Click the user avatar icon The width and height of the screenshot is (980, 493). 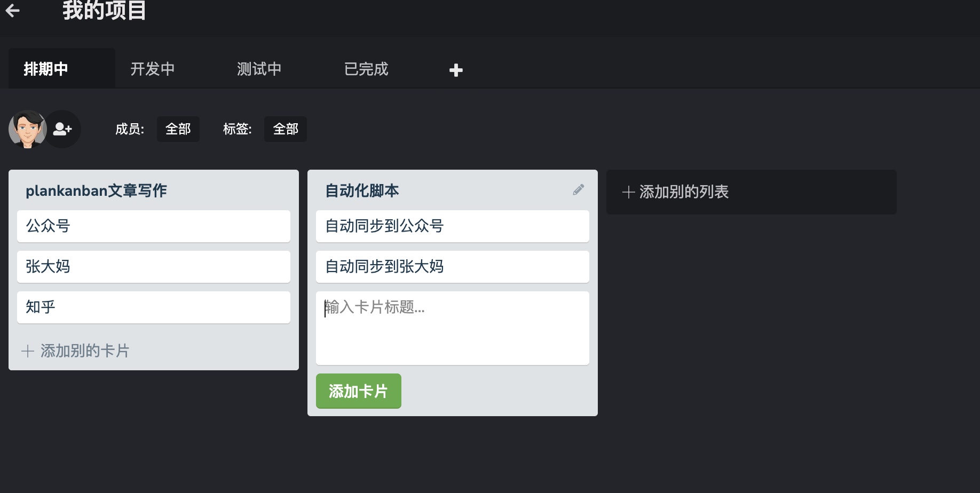(27, 129)
